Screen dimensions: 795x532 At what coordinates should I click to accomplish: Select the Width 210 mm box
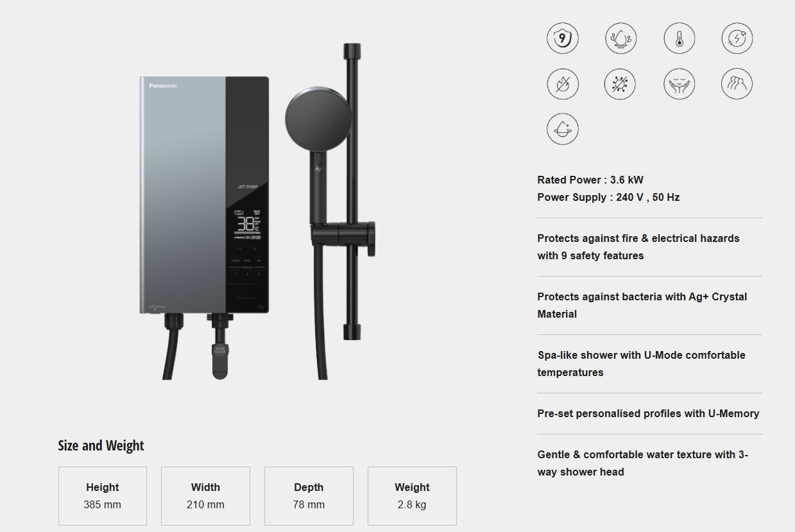[x=205, y=496]
